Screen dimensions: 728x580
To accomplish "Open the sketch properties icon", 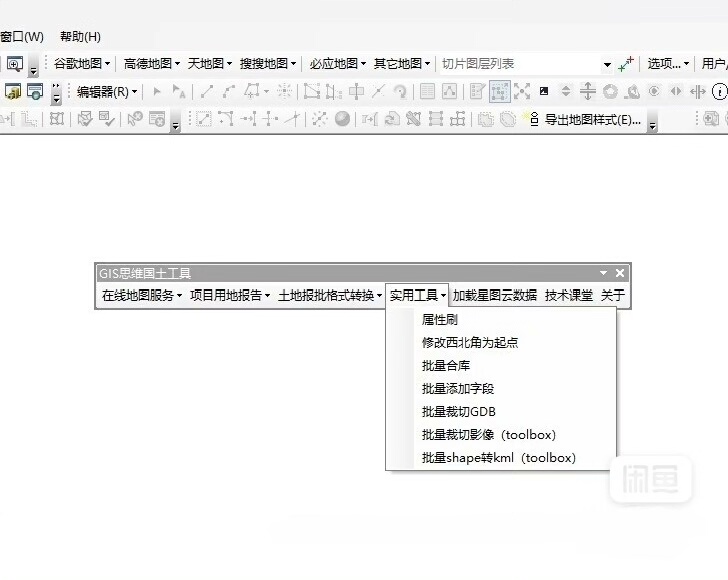I will coord(449,91).
